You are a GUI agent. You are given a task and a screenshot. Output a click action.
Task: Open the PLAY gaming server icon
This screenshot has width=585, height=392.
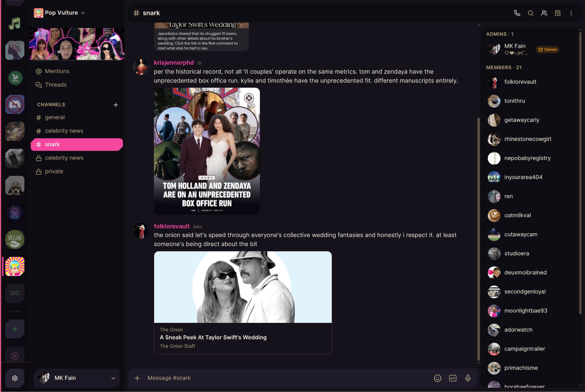(x=15, y=212)
